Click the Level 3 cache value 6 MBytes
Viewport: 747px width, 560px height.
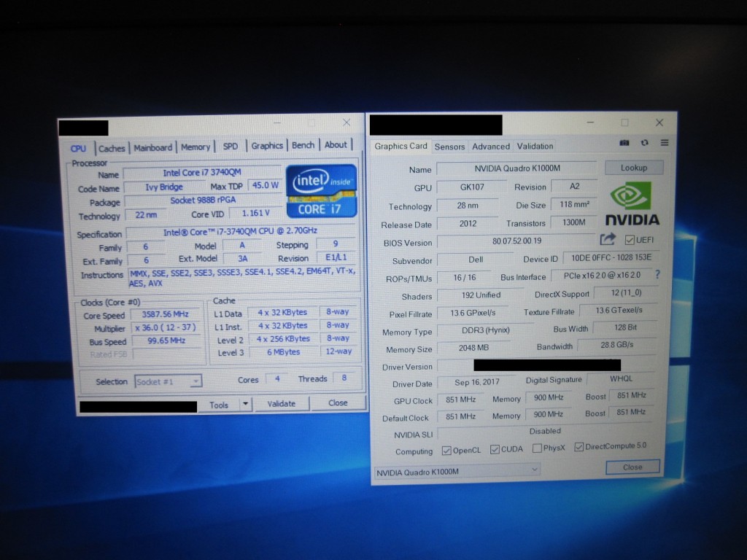pyautogui.click(x=284, y=352)
